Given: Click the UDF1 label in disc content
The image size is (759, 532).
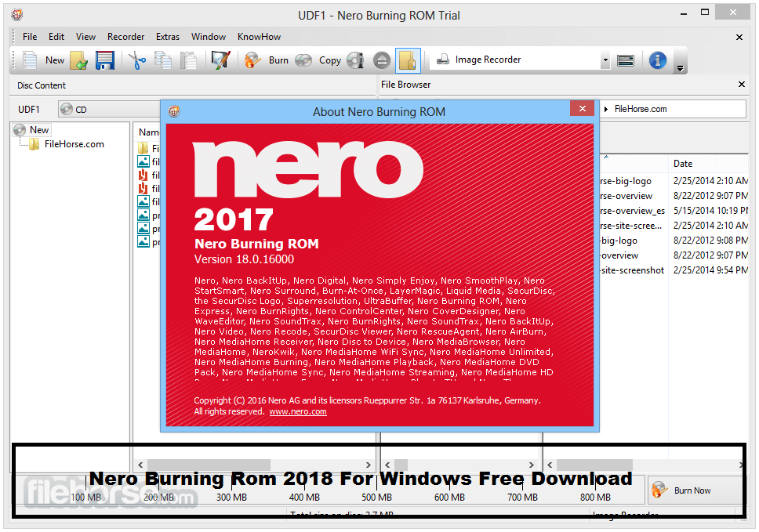Looking at the screenshot, I should tap(28, 110).
